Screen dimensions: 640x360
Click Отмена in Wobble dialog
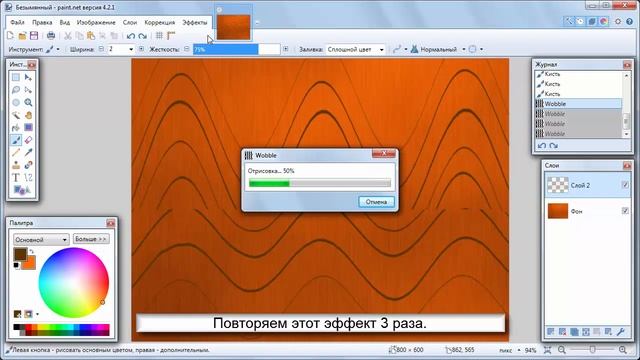[376, 202]
